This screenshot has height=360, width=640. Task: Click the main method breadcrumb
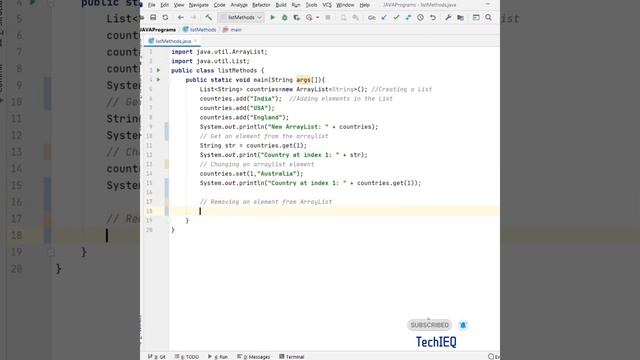pyautogui.click(x=232, y=30)
